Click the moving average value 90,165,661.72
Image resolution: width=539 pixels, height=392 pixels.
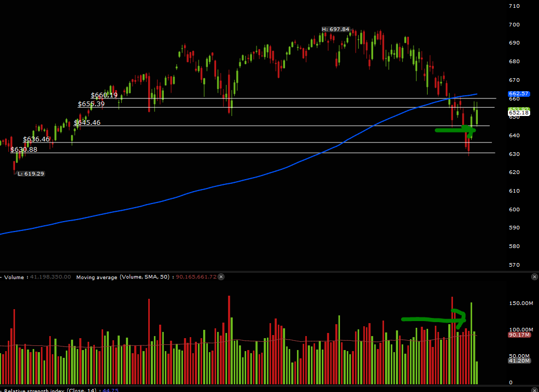pyautogui.click(x=196, y=277)
